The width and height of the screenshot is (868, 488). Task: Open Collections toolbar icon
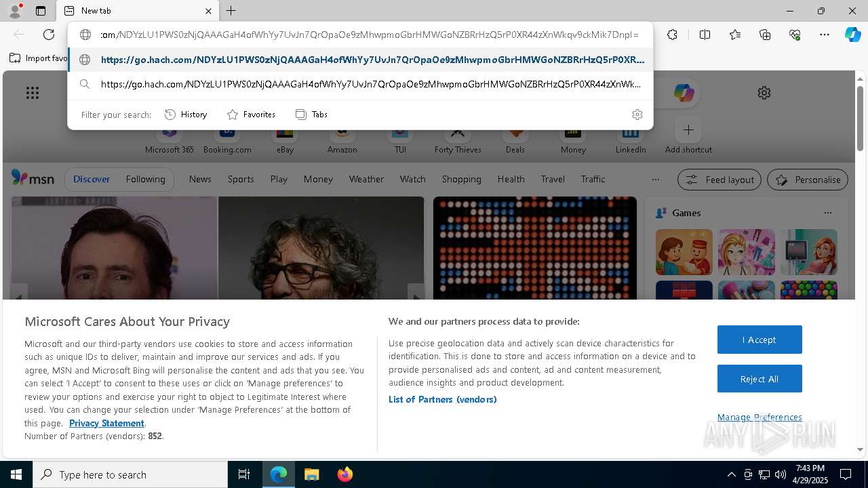(x=765, y=35)
